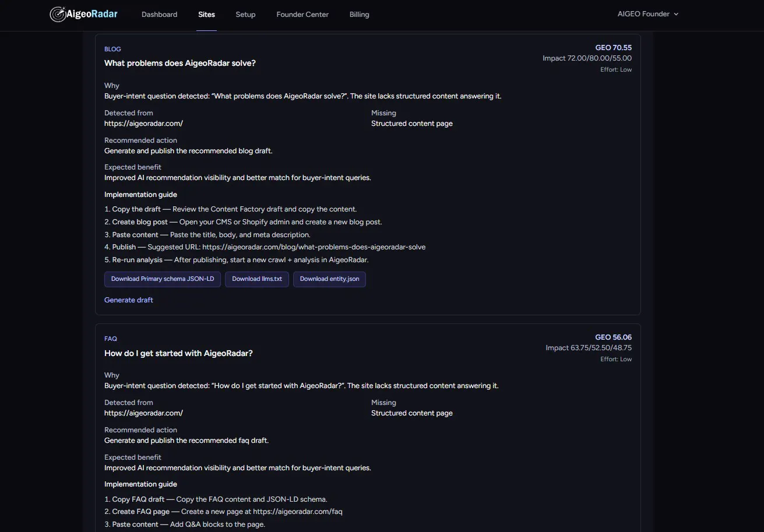
Task: Click step '2. Create FAQ page'
Action: tap(223, 512)
